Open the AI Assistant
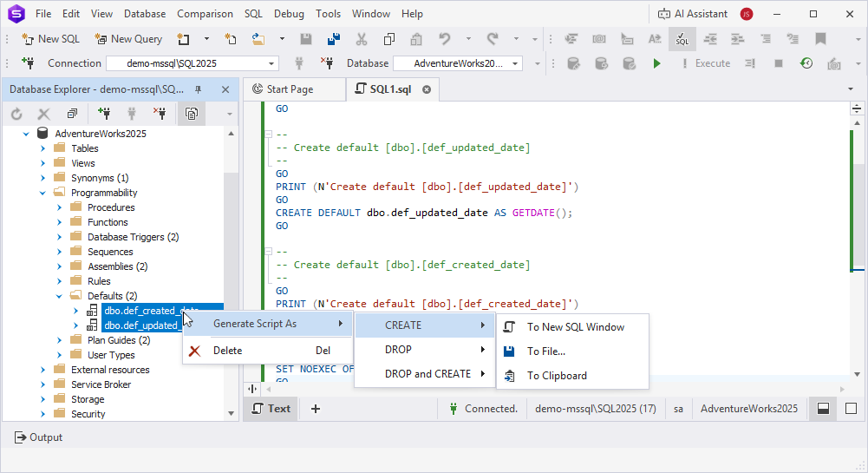The height and width of the screenshot is (473, 868). click(693, 14)
